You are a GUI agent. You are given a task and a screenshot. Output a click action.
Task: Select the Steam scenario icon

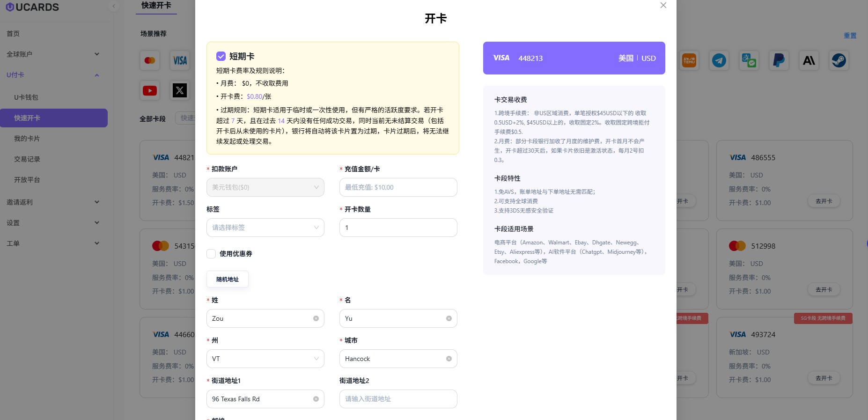839,60
